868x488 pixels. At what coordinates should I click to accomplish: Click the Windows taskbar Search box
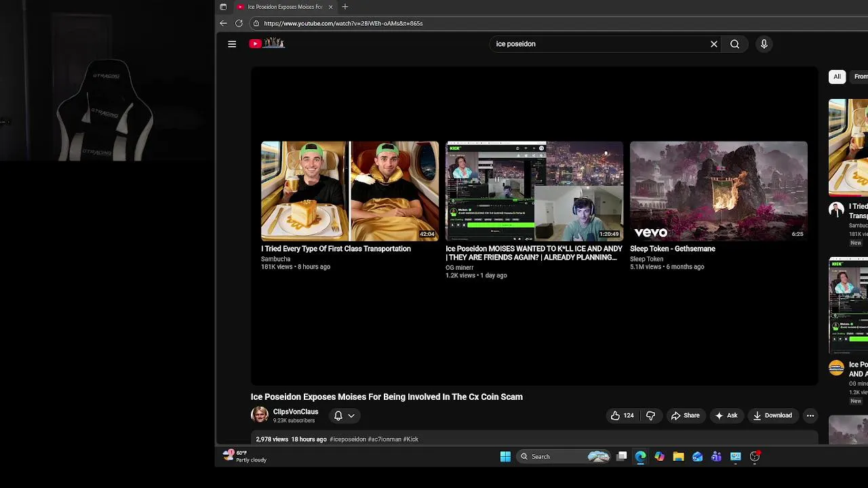565,457
